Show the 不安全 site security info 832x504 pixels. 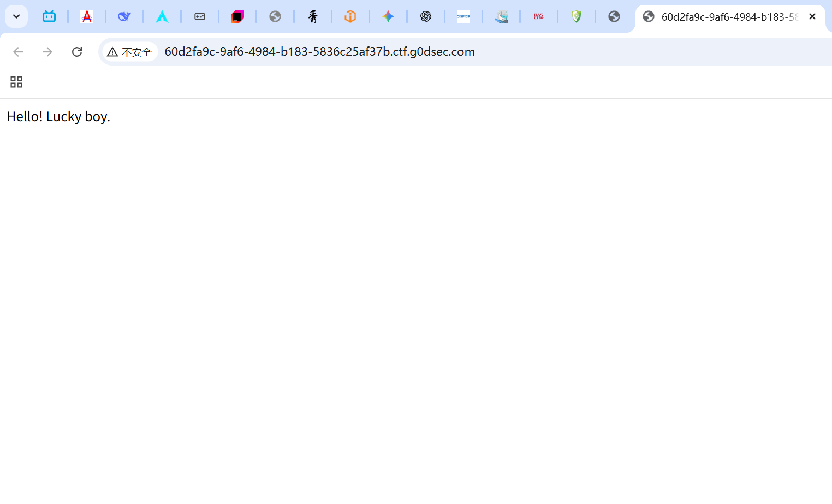pyautogui.click(x=130, y=52)
